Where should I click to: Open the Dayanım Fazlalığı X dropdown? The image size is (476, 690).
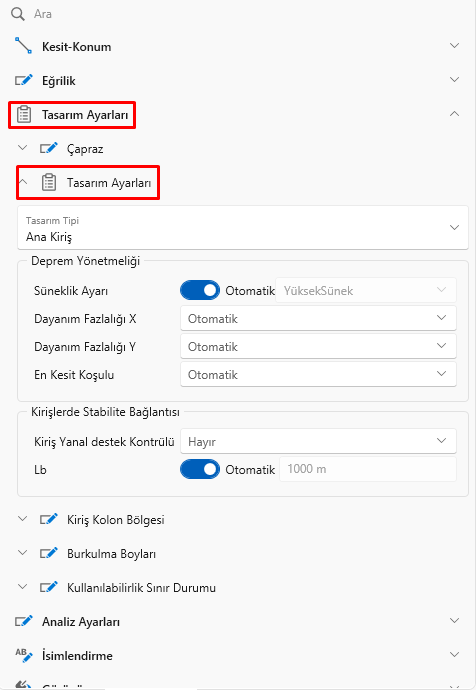[x=318, y=318]
